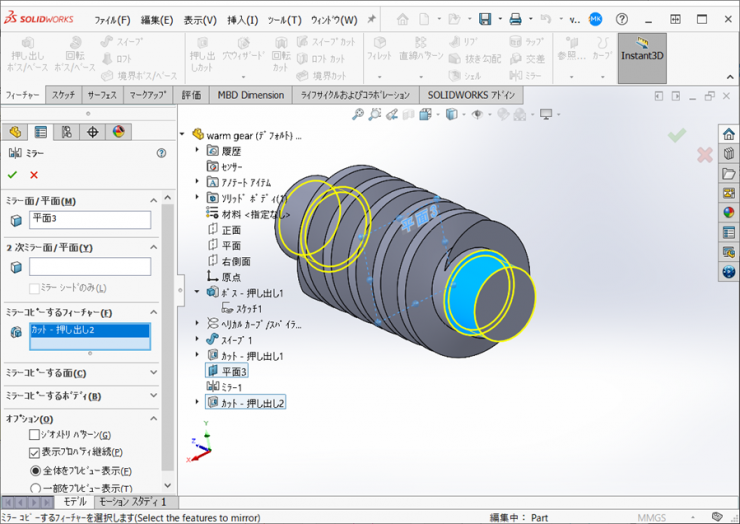Switch to the スケッチ tab

tap(63, 95)
